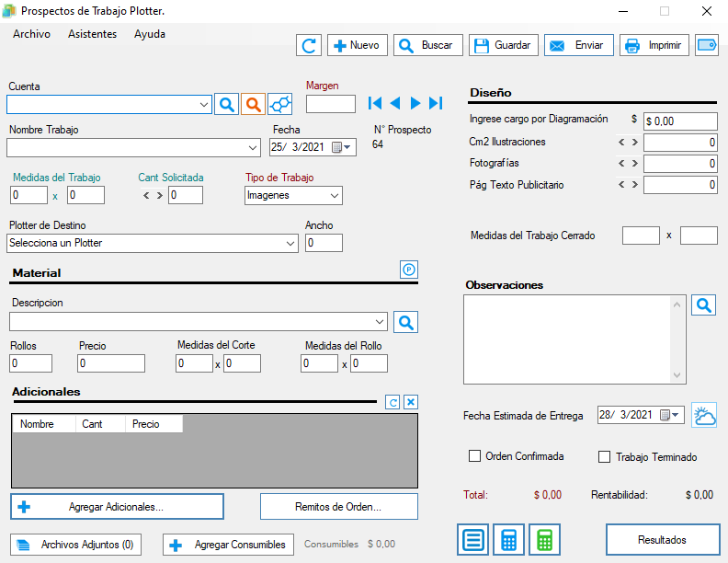Viewport: 728px width, 563px height.
Task: Check the Orden Confirmada checkbox
Action: [474, 456]
